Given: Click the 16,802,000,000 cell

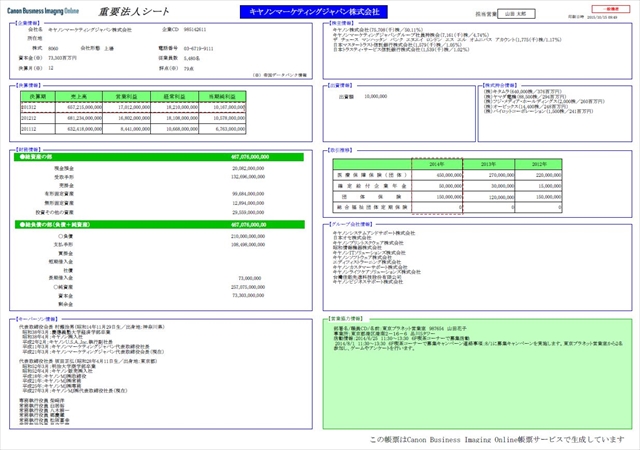Looking at the screenshot, I should point(127,118).
